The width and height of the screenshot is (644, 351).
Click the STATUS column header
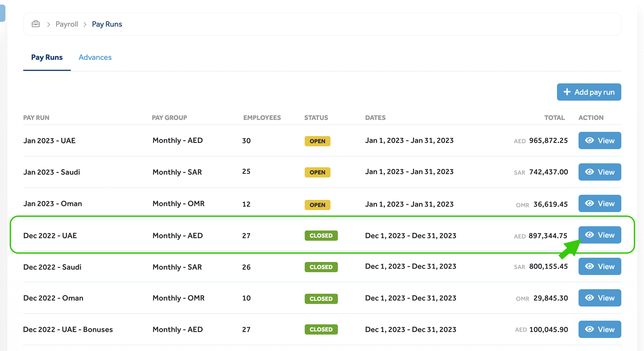point(316,118)
